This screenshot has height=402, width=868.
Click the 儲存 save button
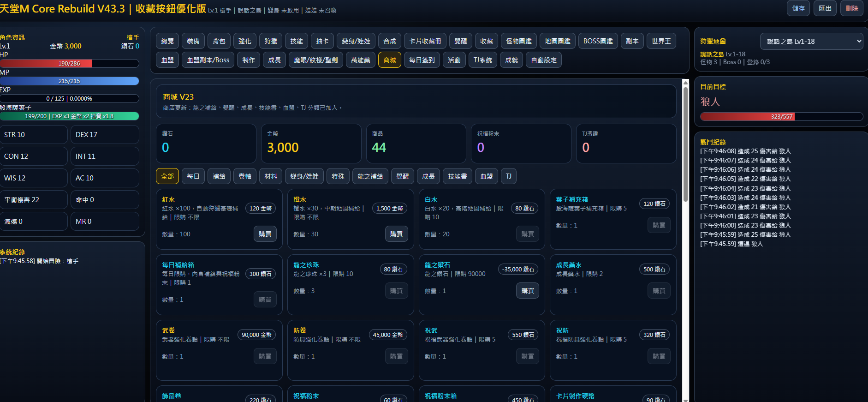click(x=798, y=8)
